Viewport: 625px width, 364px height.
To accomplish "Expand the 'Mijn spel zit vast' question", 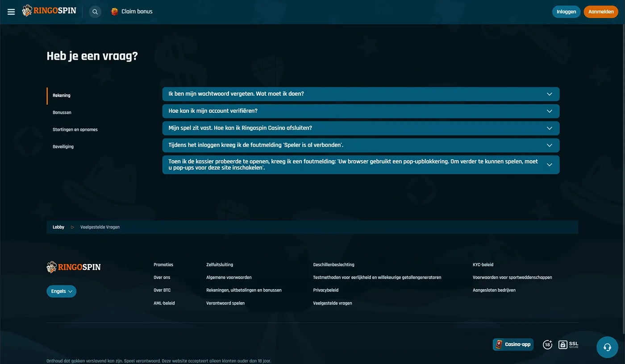I will pyautogui.click(x=360, y=128).
